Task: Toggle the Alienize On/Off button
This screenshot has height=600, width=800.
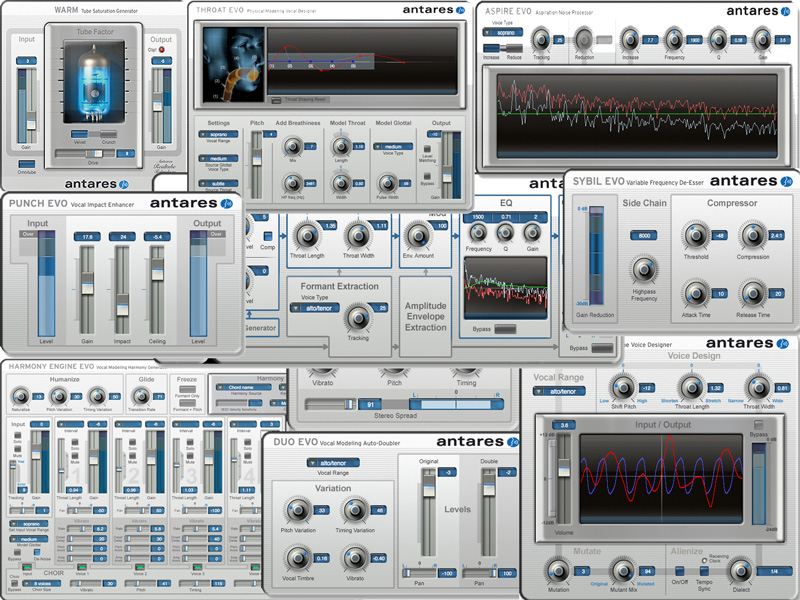Action: coord(680,570)
